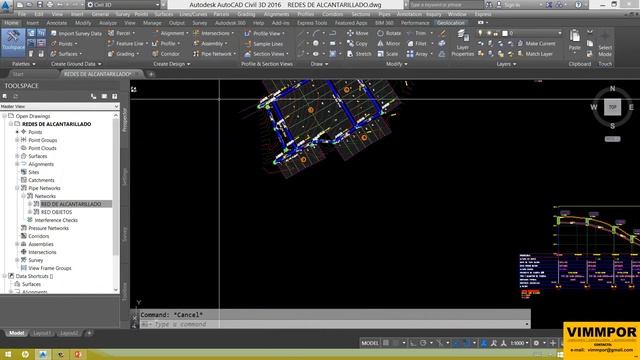This screenshot has height=360, width=640.
Task: Open the Analyze ribbon tab
Action: (108, 23)
